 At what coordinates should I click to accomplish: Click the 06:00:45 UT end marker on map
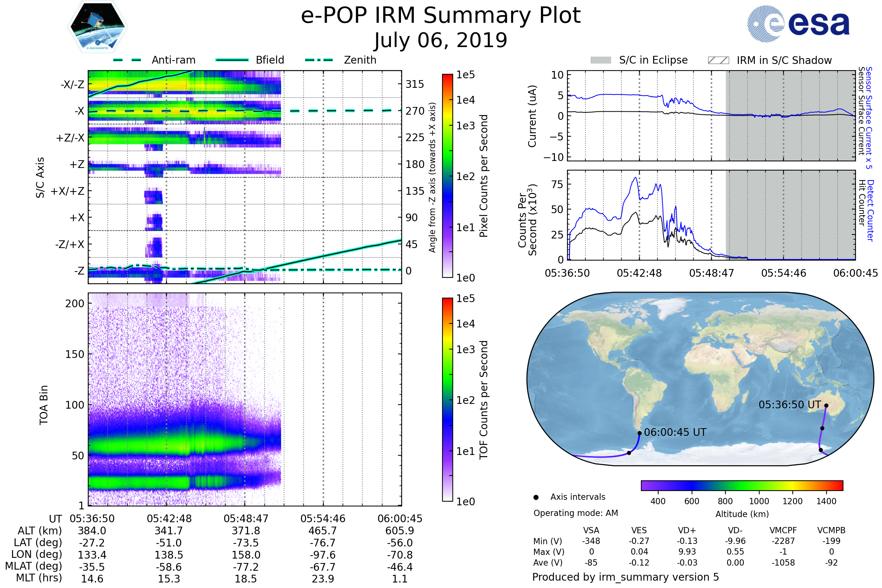(x=639, y=433)
